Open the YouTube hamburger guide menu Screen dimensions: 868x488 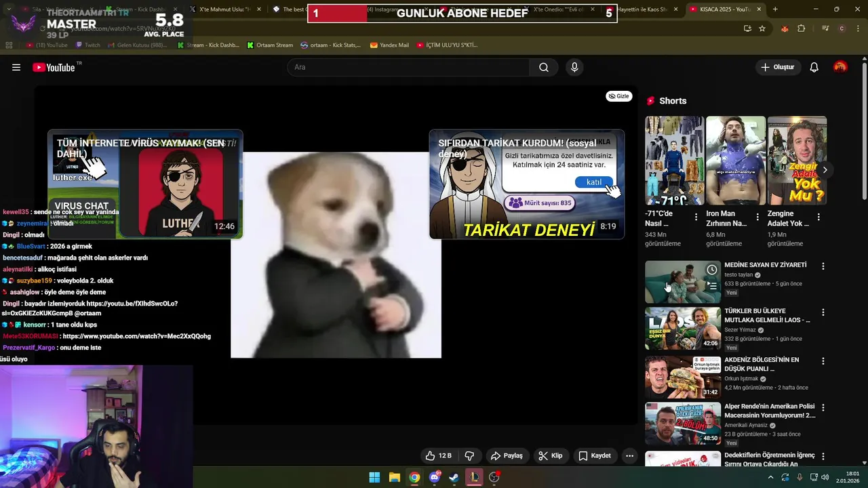(16, 67)
